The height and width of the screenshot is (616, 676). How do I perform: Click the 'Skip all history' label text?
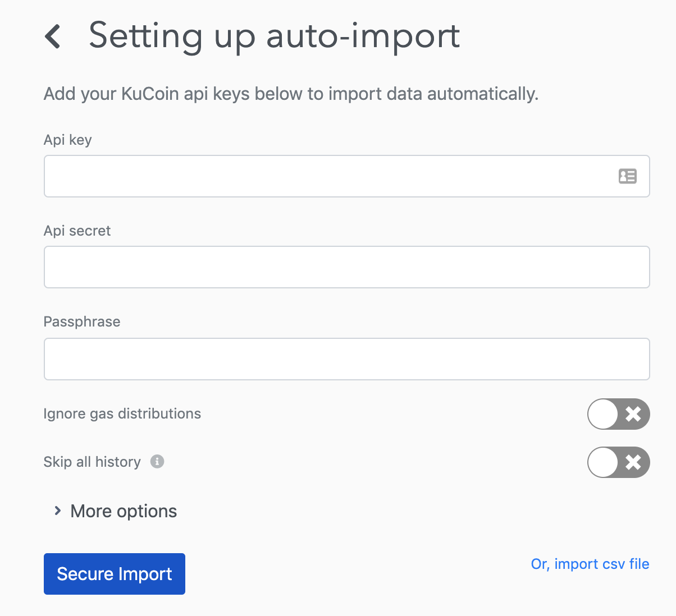92,462
